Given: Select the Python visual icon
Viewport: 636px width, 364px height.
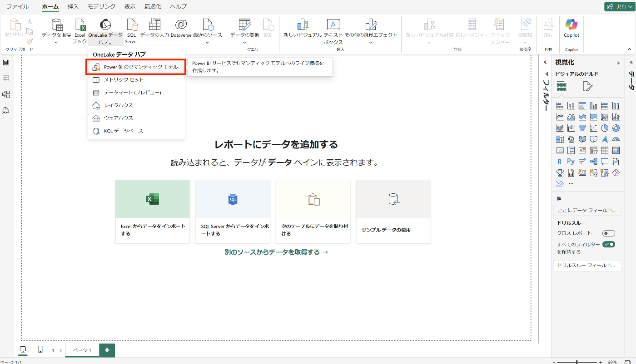Looking at the screenshot, I should 571,162.
